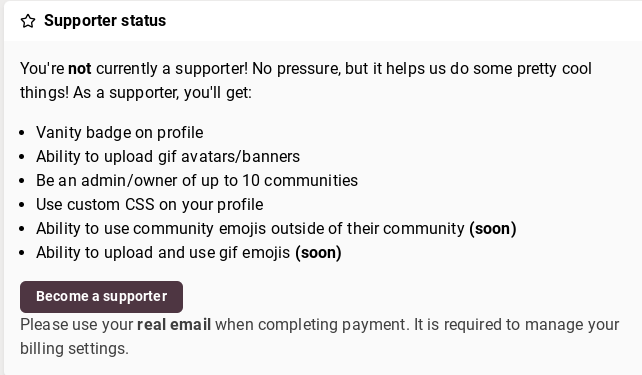Click the (soon) label after community emojis
Viewport: 642px width, 375px height.
pos(493,228)
